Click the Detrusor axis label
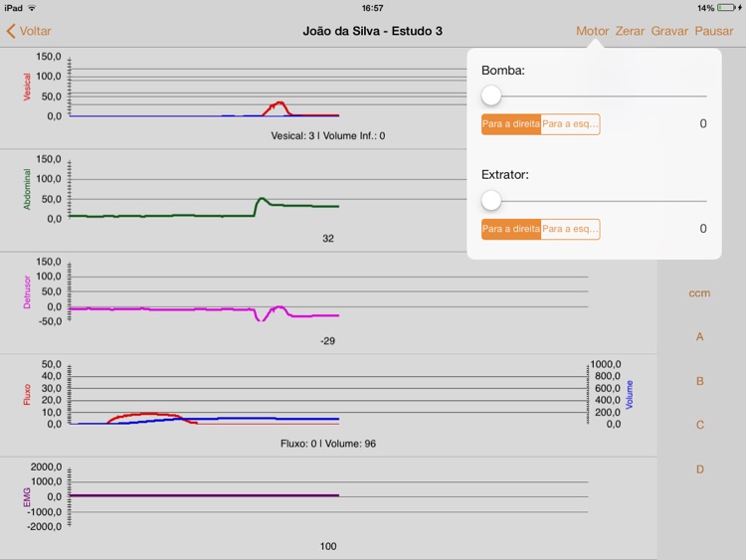 (27, 292)
